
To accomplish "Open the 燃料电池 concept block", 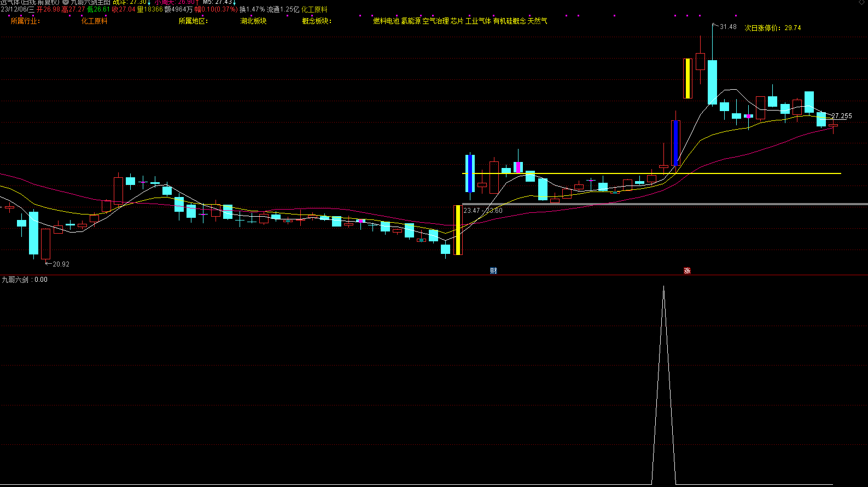I will point(386,21).
